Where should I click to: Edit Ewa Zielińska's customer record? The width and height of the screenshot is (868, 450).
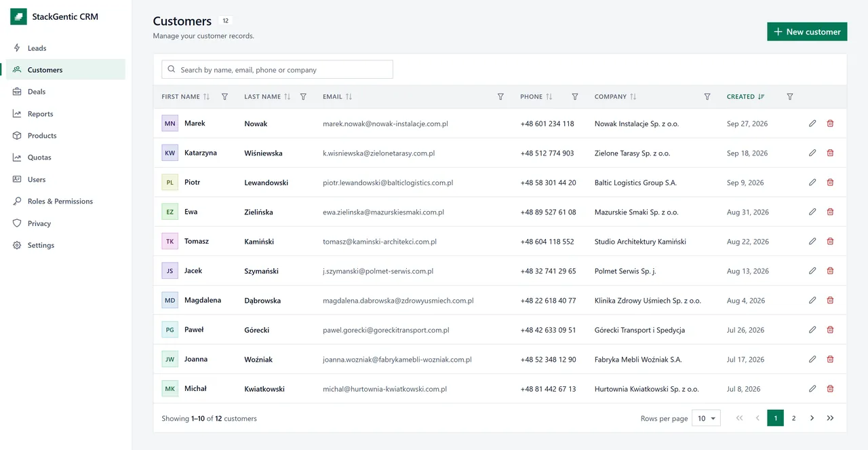coord(812,212)
